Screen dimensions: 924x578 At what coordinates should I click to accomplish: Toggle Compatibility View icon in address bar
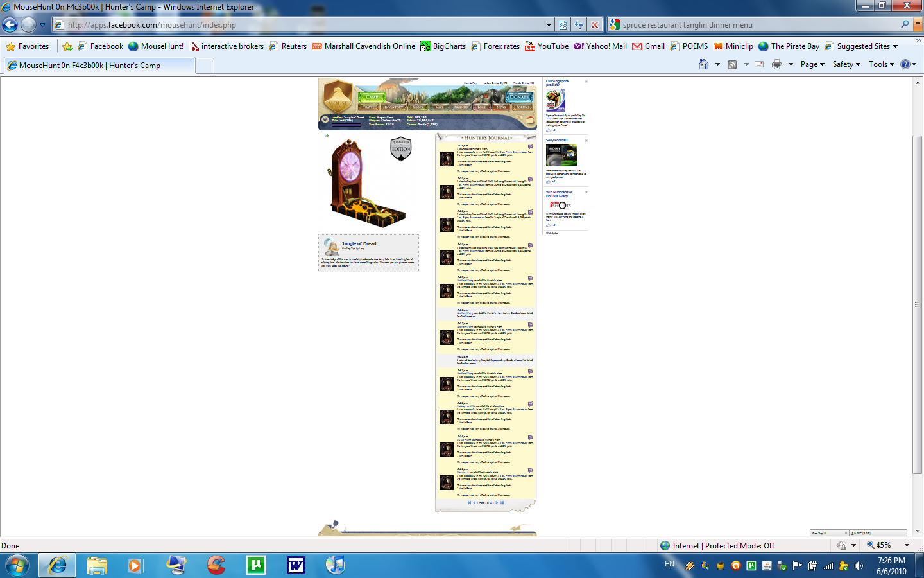coord(563,25)
